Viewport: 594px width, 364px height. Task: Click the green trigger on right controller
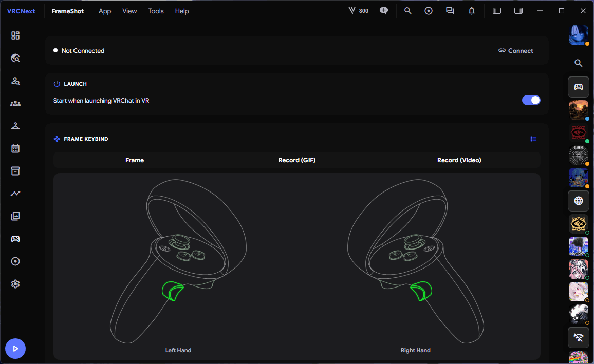click(x=421, y=291)
